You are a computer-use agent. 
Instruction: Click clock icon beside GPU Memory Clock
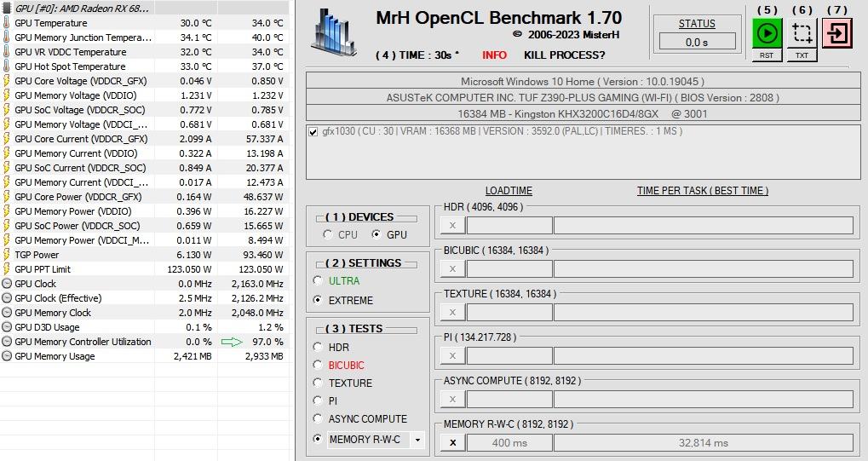tap(7, 313)
